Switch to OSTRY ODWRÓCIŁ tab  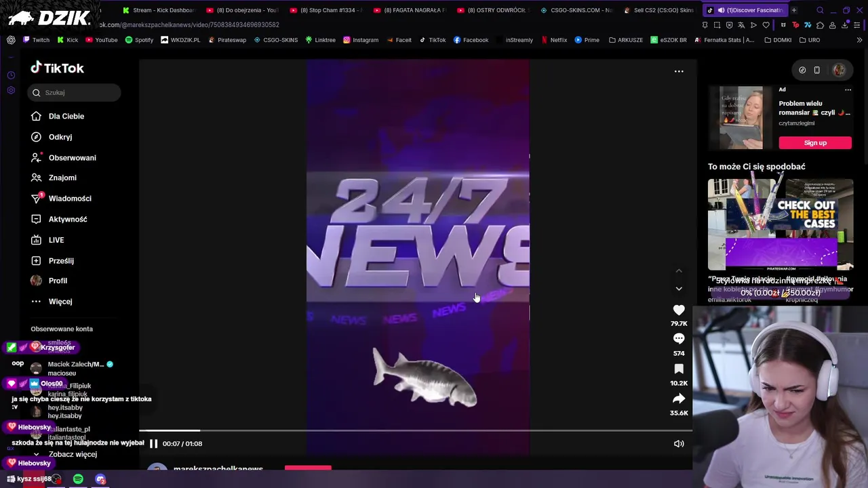click(493, 10)
